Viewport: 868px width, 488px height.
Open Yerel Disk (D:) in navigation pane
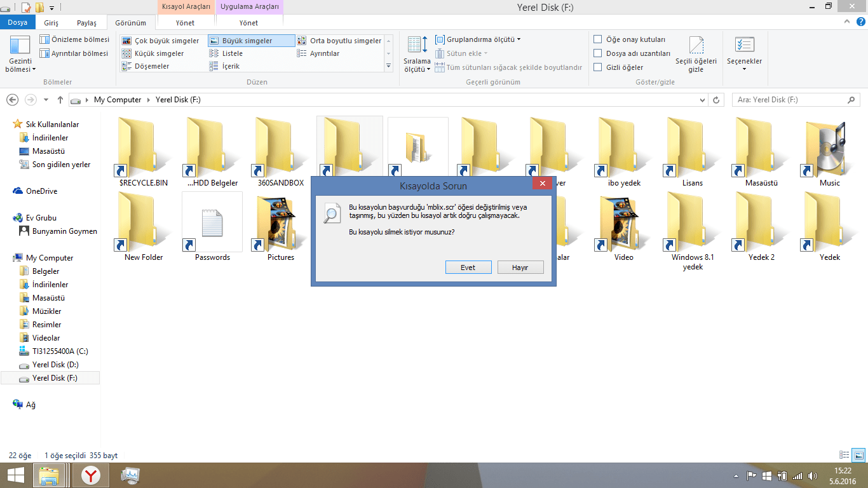pyautogui.click(x=55, y=365)
